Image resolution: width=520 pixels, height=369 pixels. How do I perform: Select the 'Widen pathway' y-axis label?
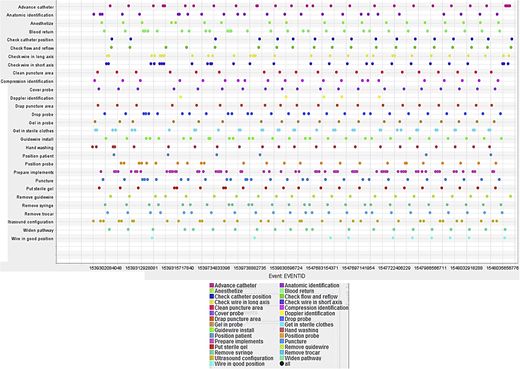tap(38, 230)
